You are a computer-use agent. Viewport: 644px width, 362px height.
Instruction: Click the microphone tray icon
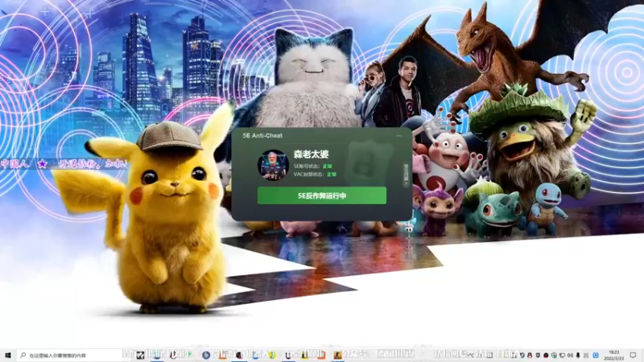point(578,355)
